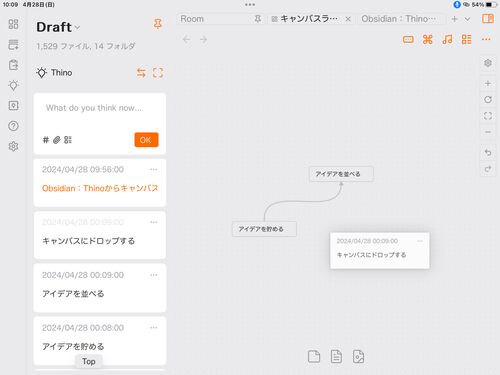Image resolution: width=500 pixels, height=375 pixels.
Task: Open more options for アイデアを並べる memo
Action: click(x=153, y=275)
